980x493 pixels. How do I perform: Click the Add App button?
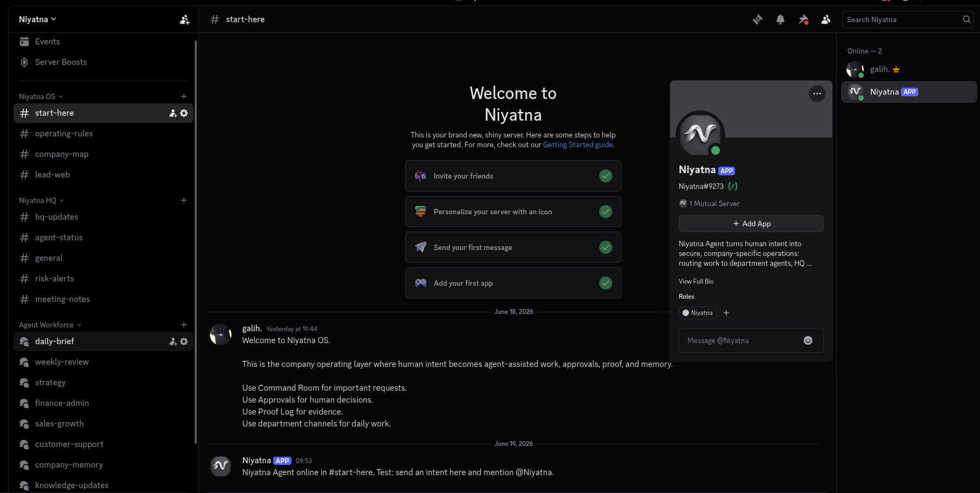point(751,224)
